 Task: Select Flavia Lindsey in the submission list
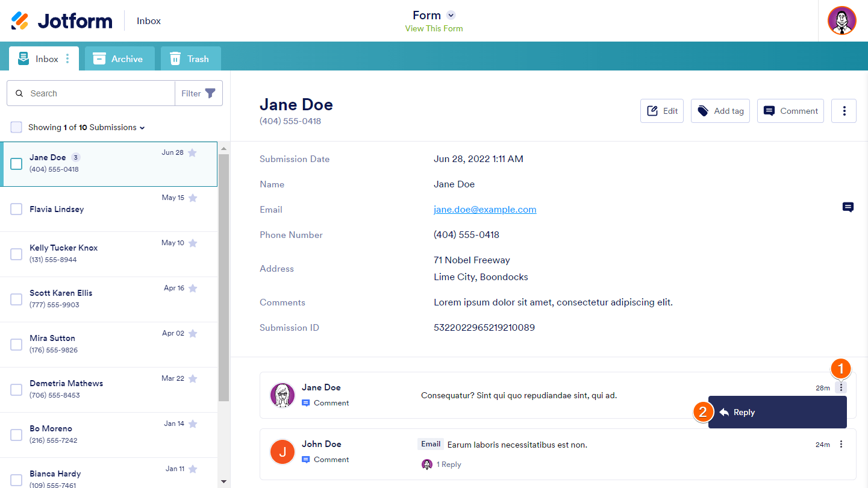[108, 209]
